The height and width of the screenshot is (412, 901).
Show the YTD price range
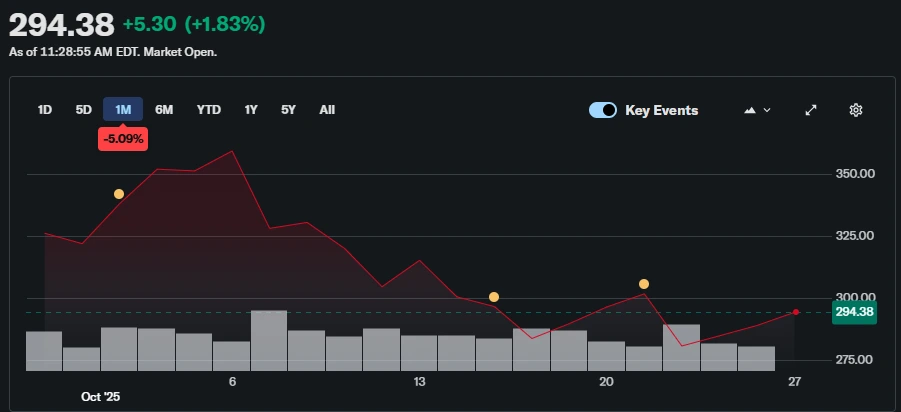tap(208, 110)
